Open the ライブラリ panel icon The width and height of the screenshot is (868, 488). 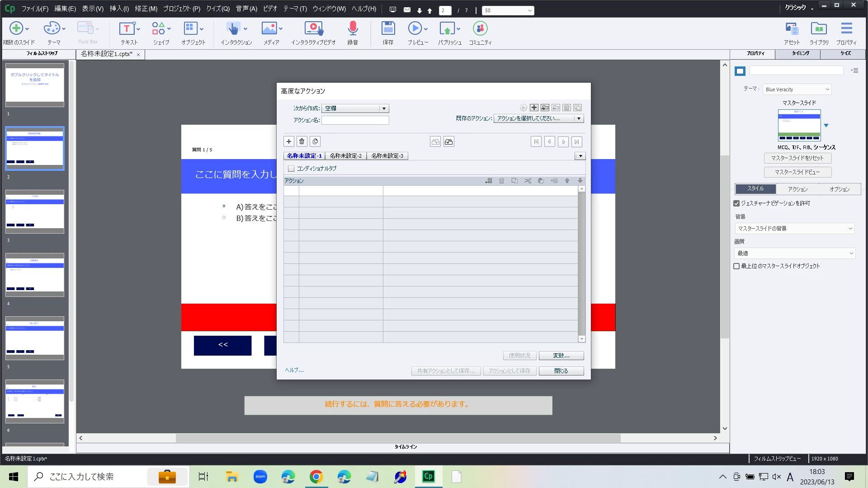[x=819, y=29]
